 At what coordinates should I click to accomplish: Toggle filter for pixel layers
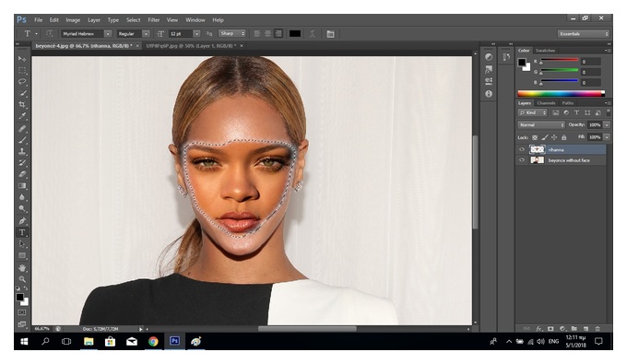tap(555, 113)
